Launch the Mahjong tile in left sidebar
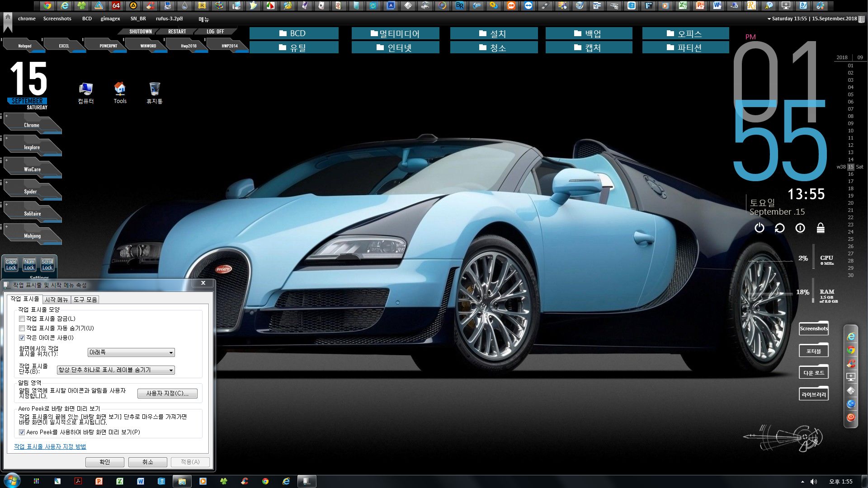The width and height of the screenshot is (868, 488). pos(32,235)
